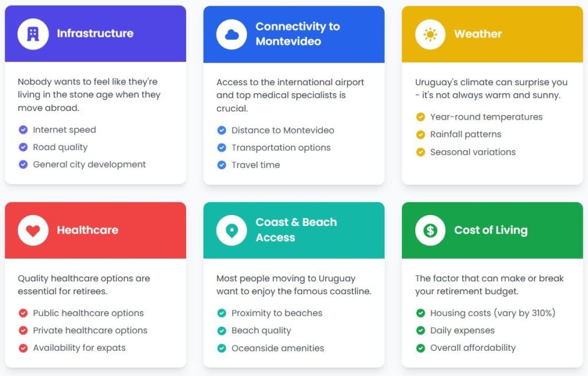Click the green checkmark beside Daily expenses

[x=421, y=331]
